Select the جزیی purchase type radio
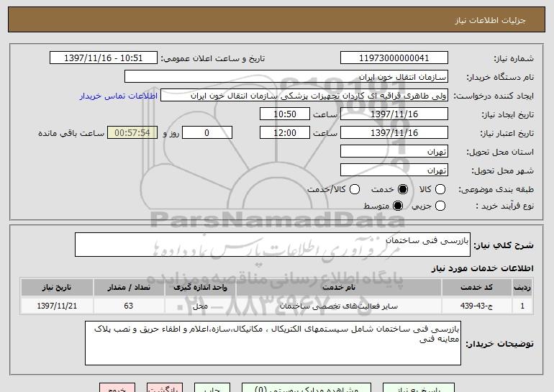The image size is (554, 392). coord(440,206)
